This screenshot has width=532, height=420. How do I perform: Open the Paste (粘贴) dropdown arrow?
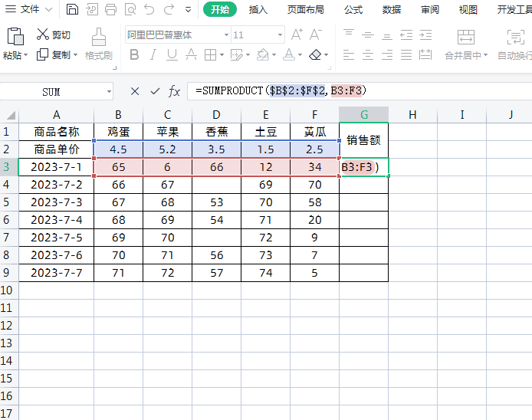coord(25,55)
